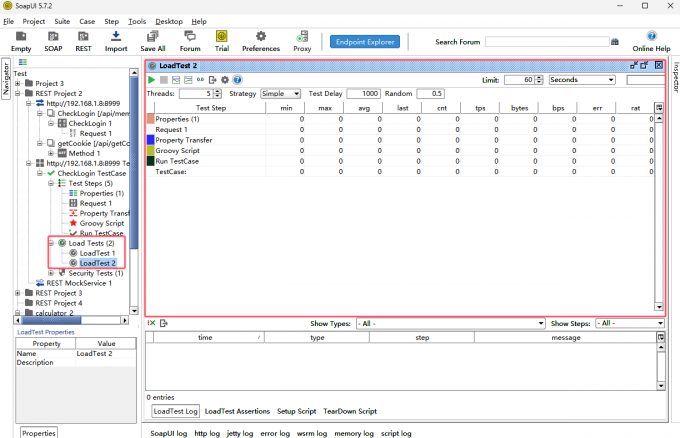Create a new REST project
The height and width of the screenshot is (438, 680).
coord(83,42)
